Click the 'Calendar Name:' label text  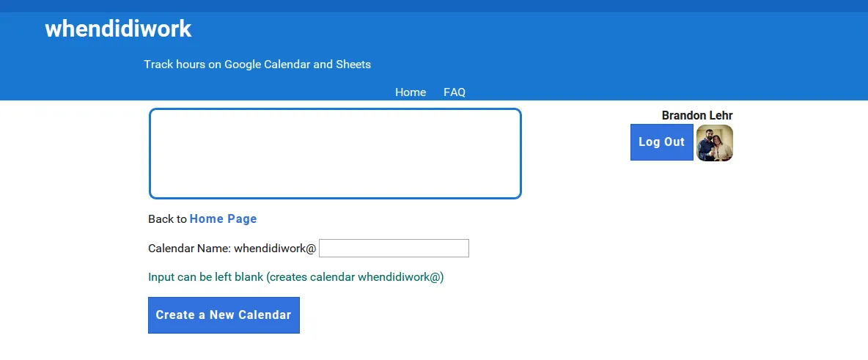[x=189, y=249]
